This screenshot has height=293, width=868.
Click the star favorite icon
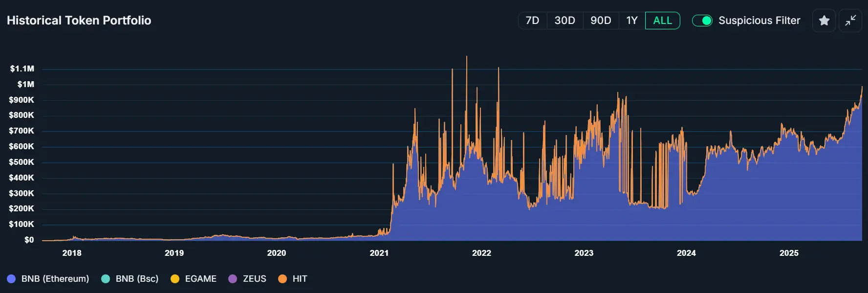coord(824,21)
